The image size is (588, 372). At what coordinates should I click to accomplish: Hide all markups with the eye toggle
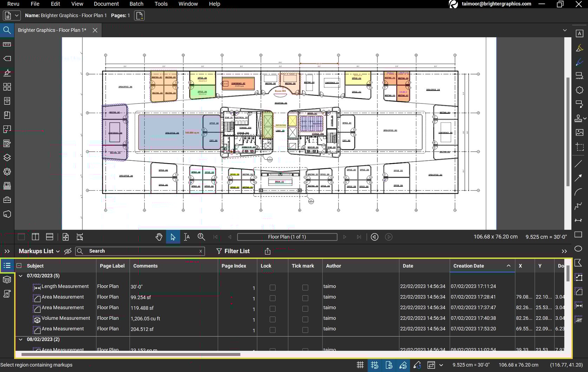[68, 251]
